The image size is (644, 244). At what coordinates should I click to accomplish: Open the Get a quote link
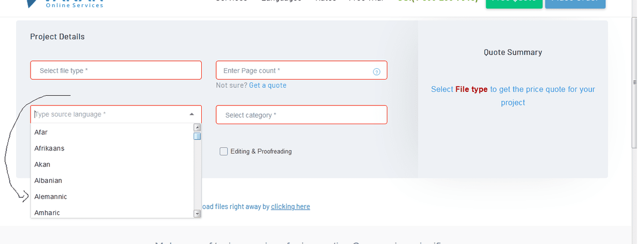(268, 85)
